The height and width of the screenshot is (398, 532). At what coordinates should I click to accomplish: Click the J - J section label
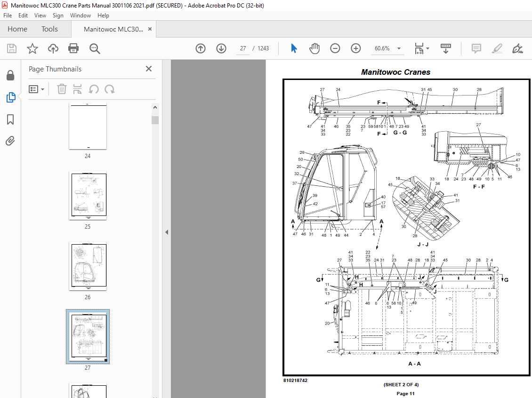(x=423, y=245)
